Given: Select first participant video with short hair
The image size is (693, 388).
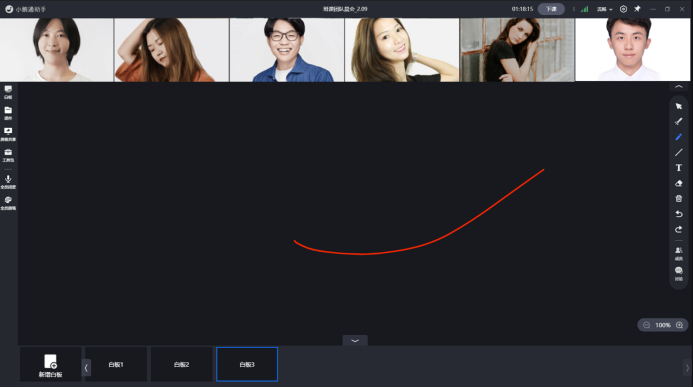Looking at the screenshot, I should tap(57, 50).
